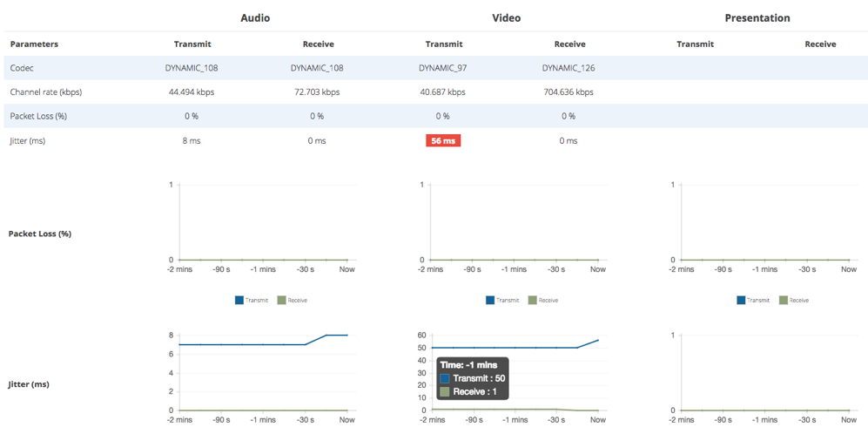This screenshot has width=868, height=434.
Task: Click the Jitter (ms) chart label
Action: (x=29, y=383)
